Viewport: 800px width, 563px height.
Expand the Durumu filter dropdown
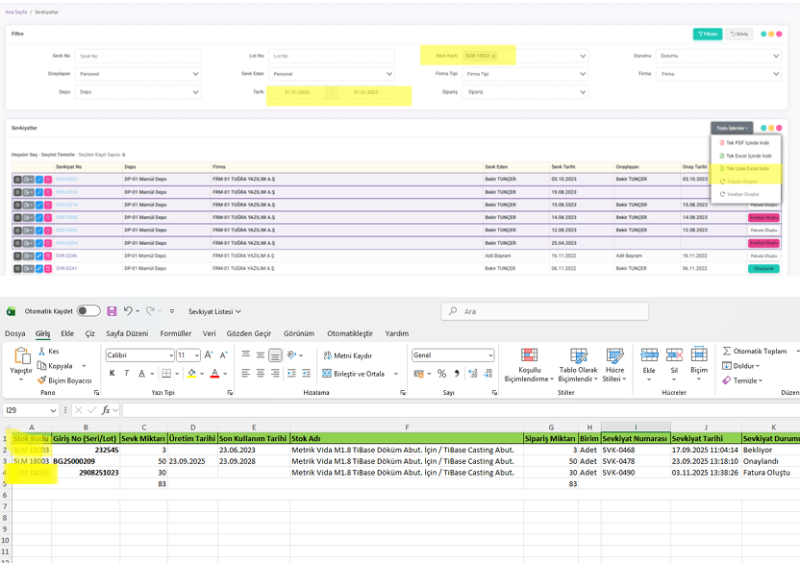coord(718,55)
